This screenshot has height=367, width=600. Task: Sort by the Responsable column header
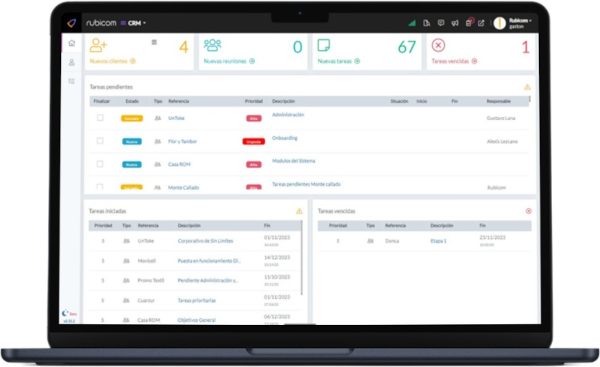click(x=499, y=101)
